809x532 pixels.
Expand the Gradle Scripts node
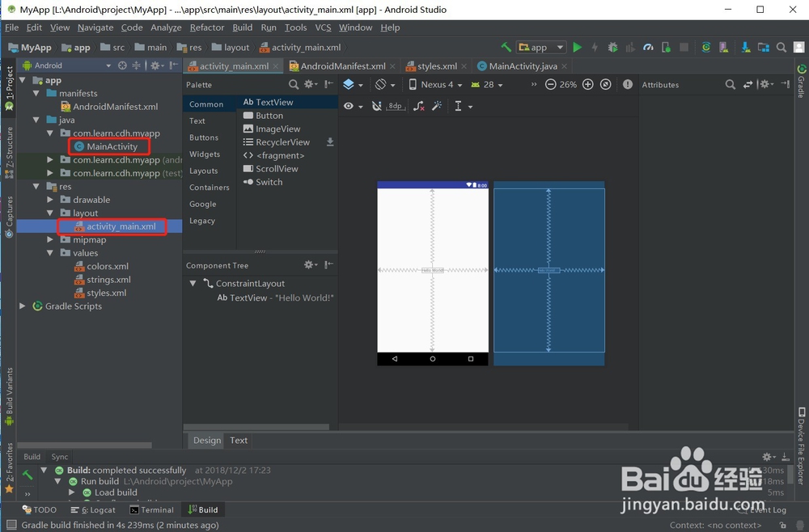(22, 306)
